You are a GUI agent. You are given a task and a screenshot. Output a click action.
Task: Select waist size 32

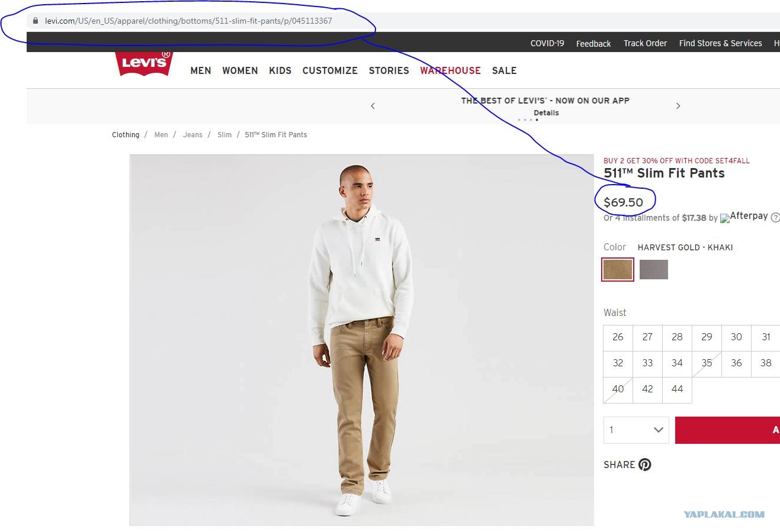(x=618, y=363)
